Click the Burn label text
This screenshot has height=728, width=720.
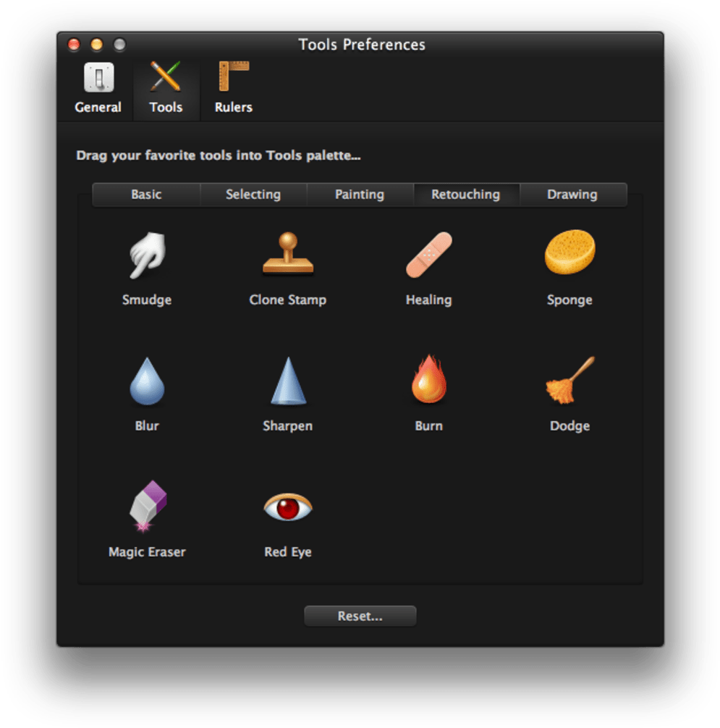coord(429,426)
